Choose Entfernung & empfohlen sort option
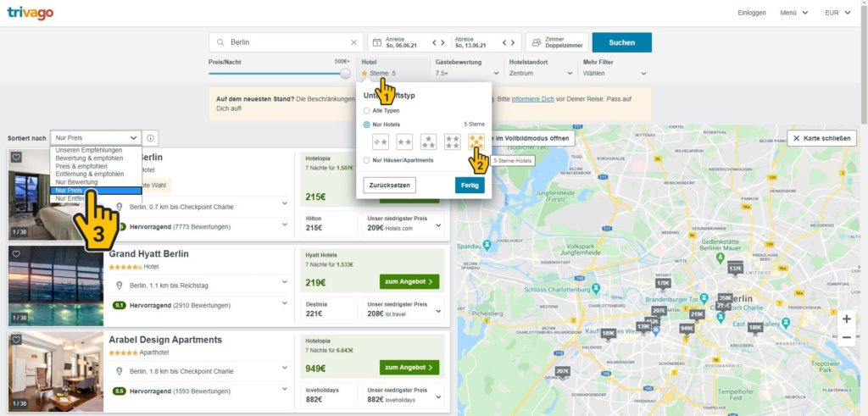The height and width of the screenshot is (416, 868). [x=96, y=175]
